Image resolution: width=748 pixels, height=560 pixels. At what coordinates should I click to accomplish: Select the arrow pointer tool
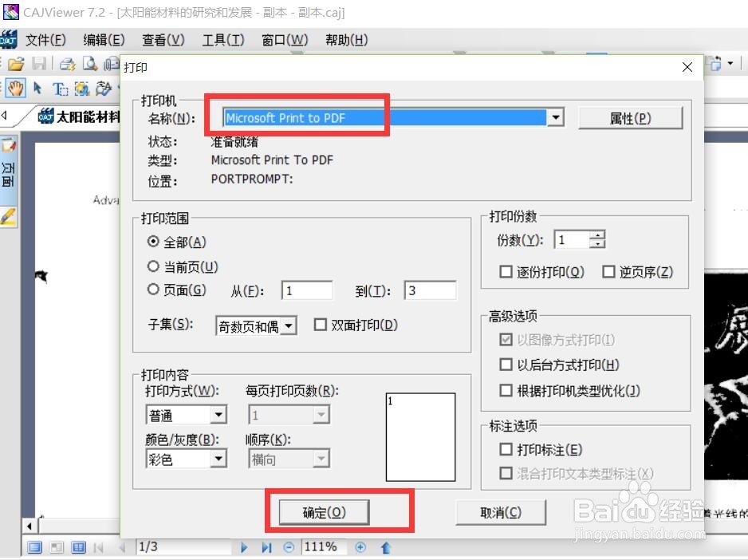click(37, 89)
